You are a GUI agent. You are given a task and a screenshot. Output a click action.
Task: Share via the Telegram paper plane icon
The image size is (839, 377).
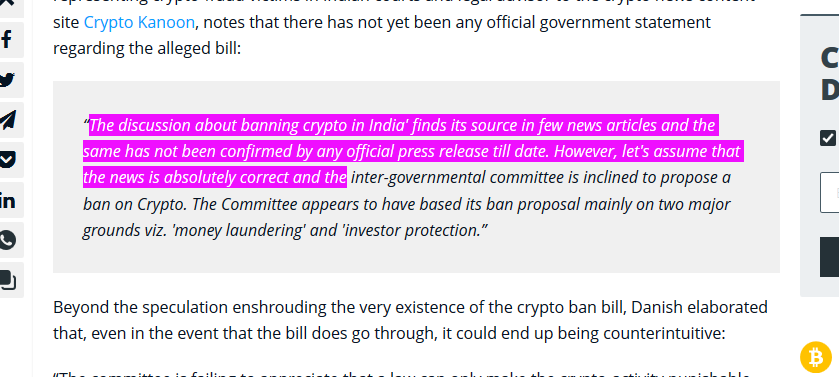point(7,120)
